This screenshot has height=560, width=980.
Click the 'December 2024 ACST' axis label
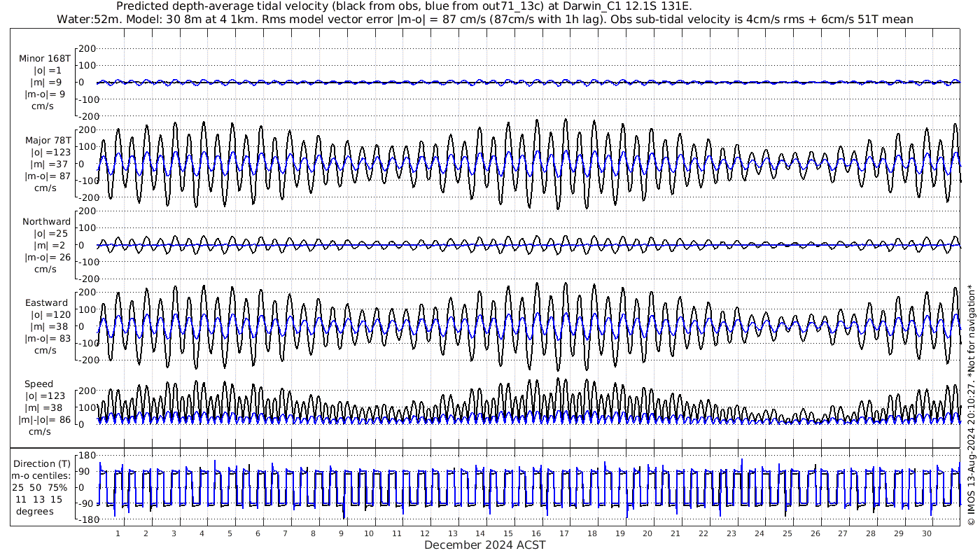485,545
